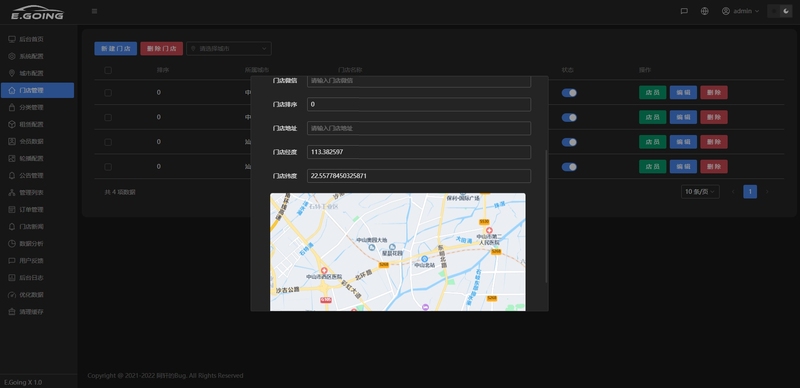Click the 门店纬度 field showing 22.55778450325871

[x=419, y=176]
